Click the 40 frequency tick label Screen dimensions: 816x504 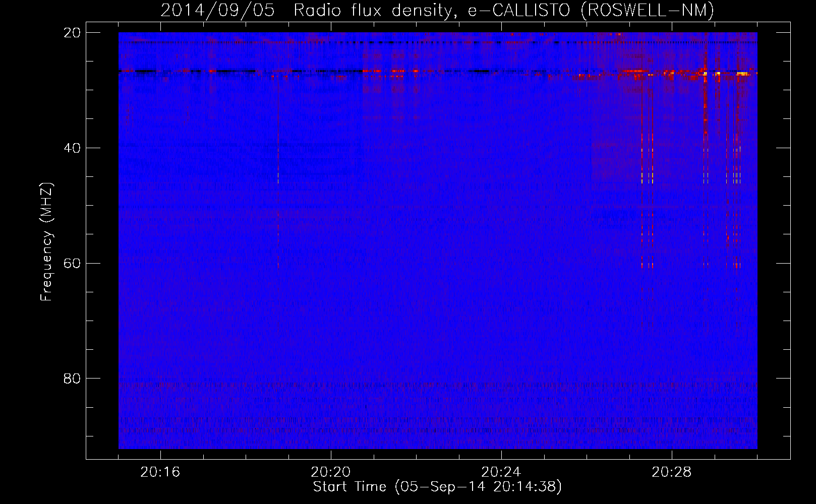[x=72, y=148]
